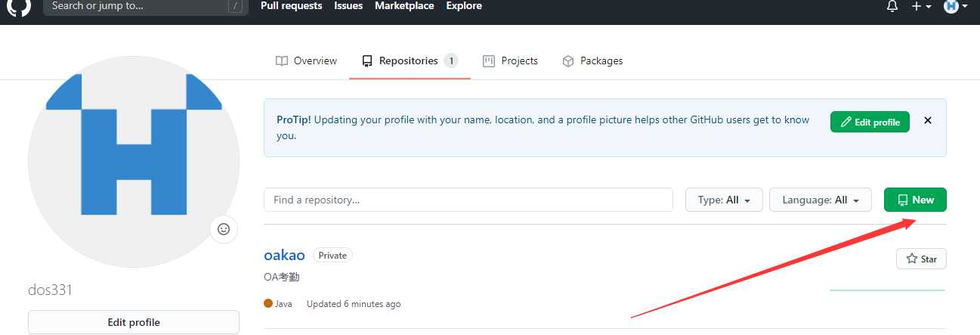The width and height of the screenshot is (980, 335).
Task: Dismiss the ProTip banner with X
Action: [x=928, y=120]
